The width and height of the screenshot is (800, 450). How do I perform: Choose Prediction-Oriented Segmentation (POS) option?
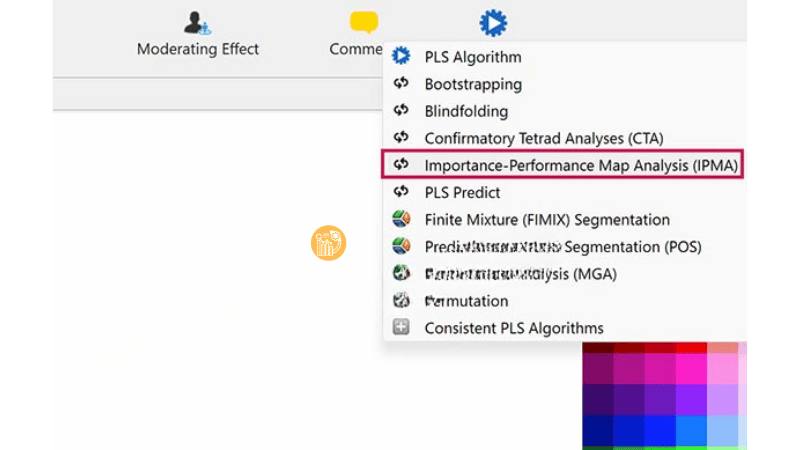point(562,246)
